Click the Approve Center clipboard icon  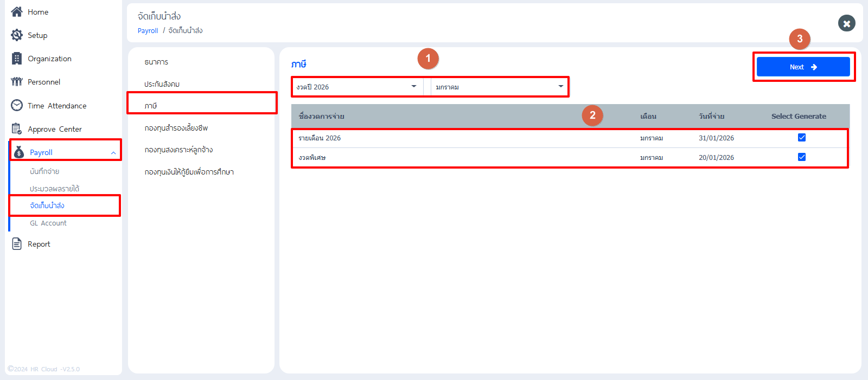click(x=17, y=129)
